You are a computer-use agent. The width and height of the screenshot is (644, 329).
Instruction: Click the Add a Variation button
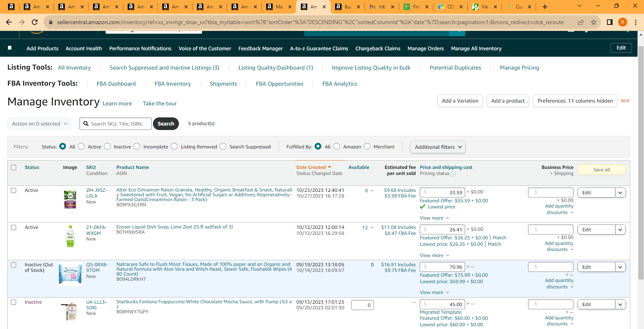[x=460, y=101]
